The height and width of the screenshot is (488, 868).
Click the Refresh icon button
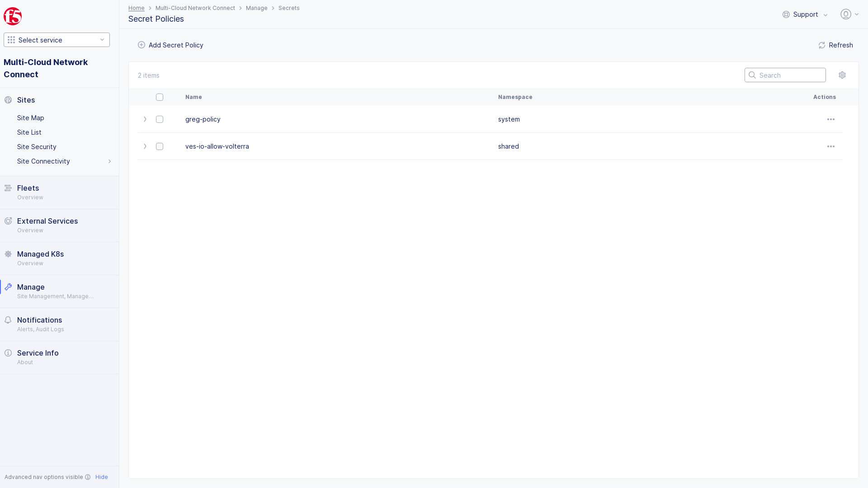click(x=822, y=45)
